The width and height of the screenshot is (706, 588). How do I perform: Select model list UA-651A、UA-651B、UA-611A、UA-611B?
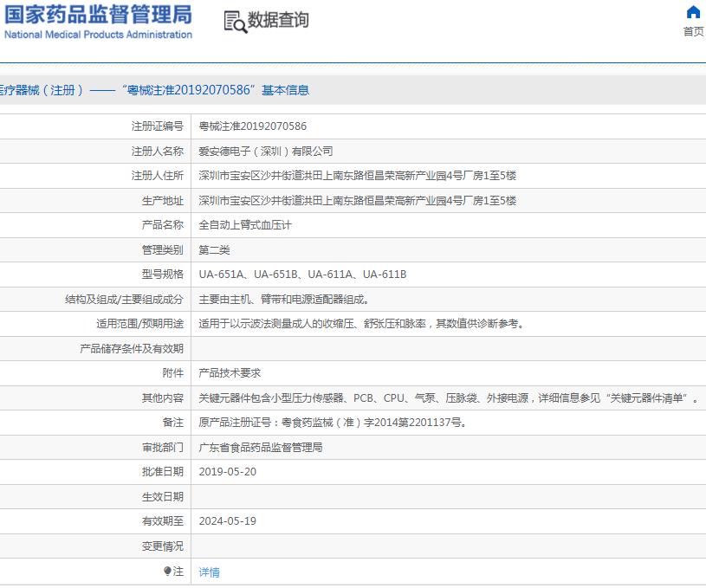pos(302,275)
